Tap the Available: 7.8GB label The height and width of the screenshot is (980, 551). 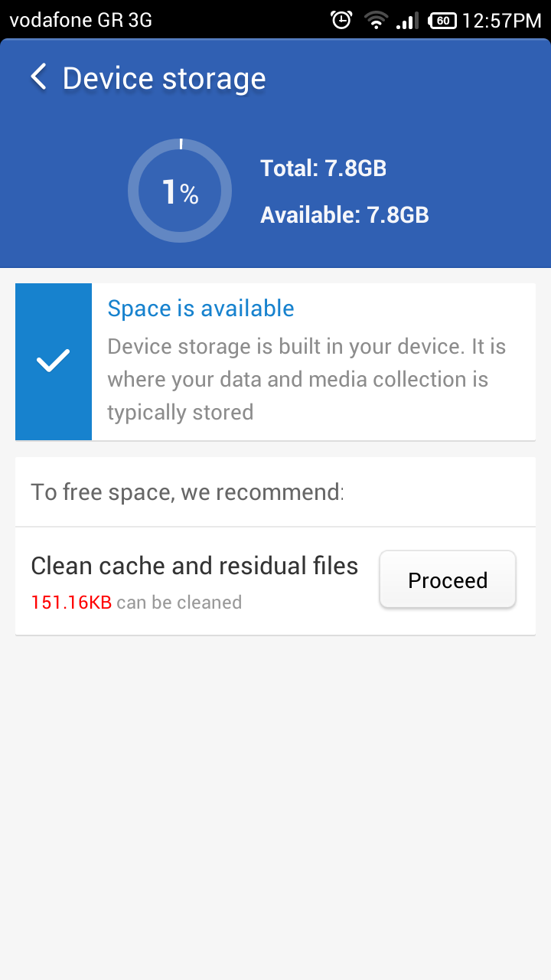pyautogui.click(x=344, y=215)
